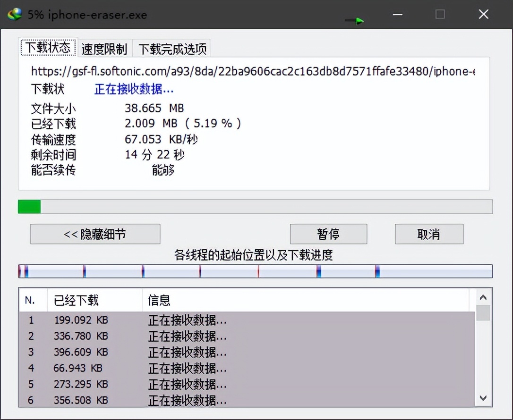Viewport: 513px width, 420px height.
Task: Click the 能否续传 label
Action: tap(53, 170)
